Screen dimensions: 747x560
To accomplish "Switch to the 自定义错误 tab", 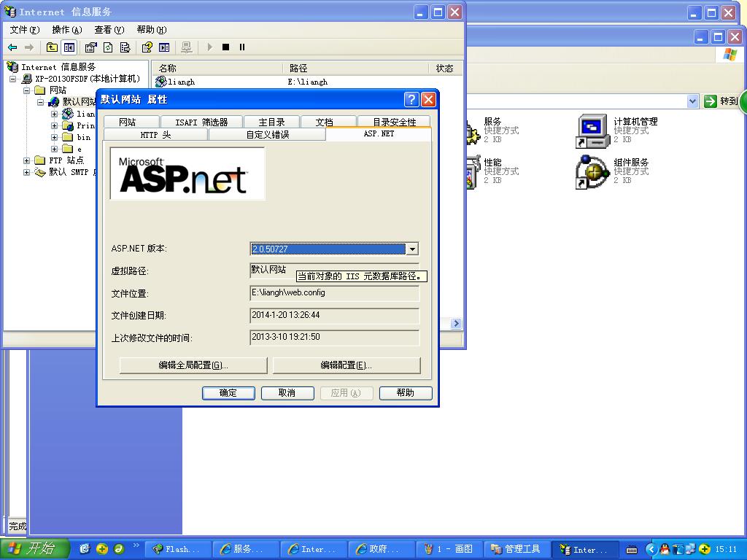I will pyautogui.click(x=268, y=135).
